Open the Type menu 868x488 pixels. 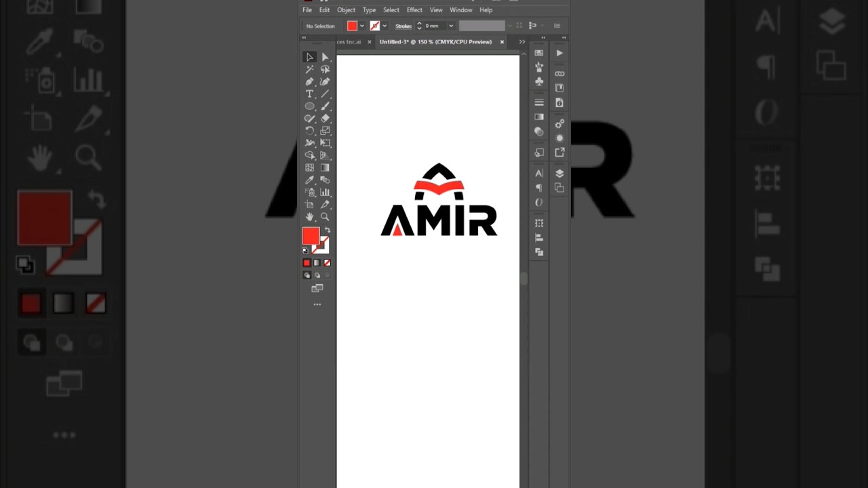click(x=369, y=10)
